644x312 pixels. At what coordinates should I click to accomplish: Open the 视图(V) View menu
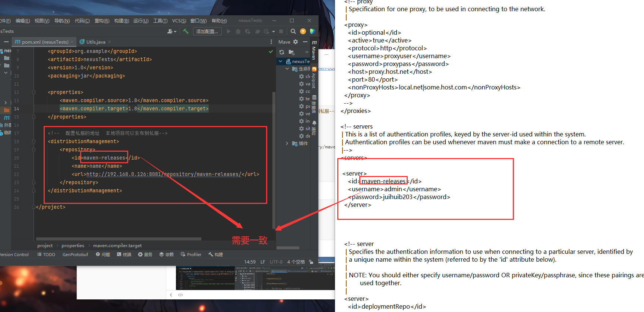coord(42,21)
